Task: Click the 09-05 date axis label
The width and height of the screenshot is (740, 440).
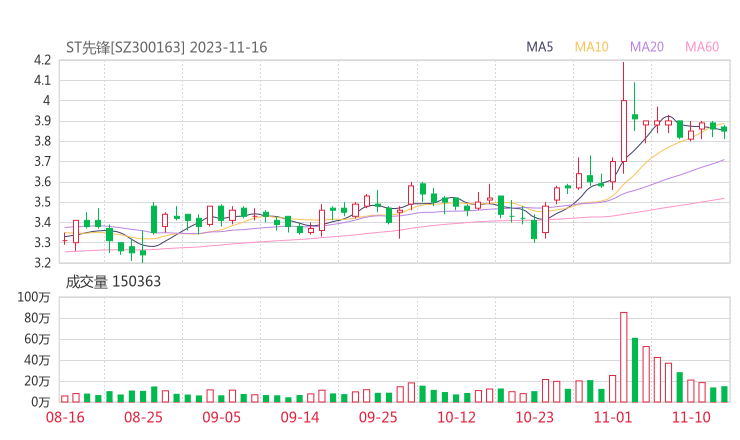Action: [x=221, y=417]
